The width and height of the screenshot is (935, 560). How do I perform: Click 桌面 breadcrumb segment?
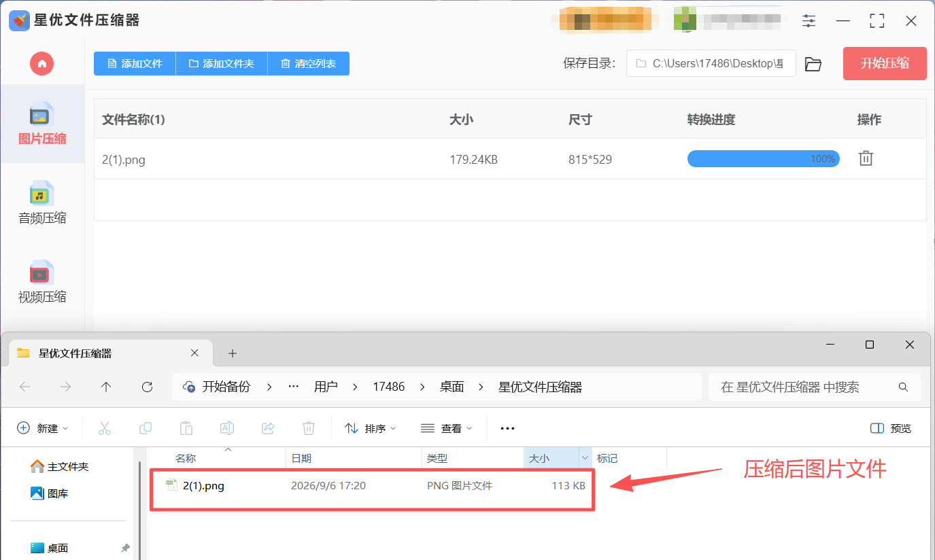tap(452, 387)
